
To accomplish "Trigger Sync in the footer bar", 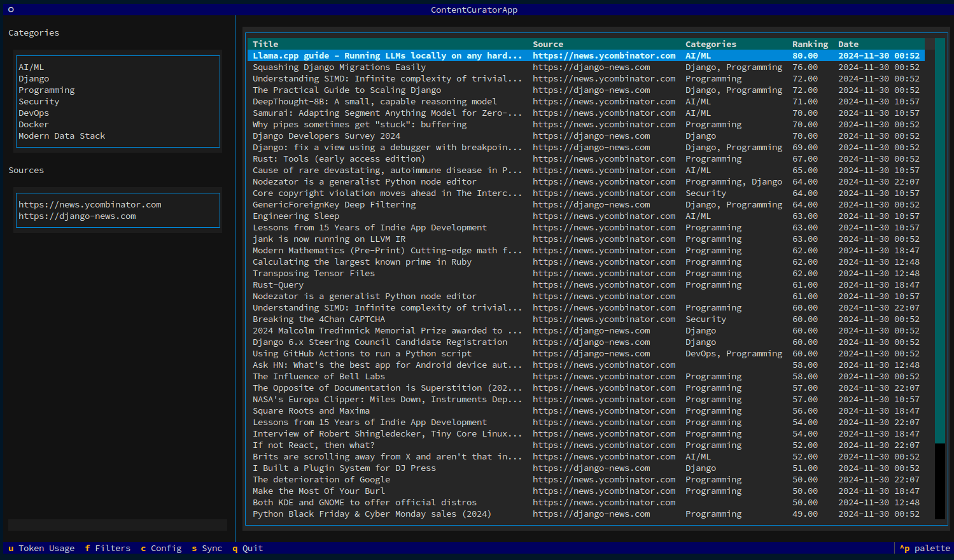I will point(207,548).
